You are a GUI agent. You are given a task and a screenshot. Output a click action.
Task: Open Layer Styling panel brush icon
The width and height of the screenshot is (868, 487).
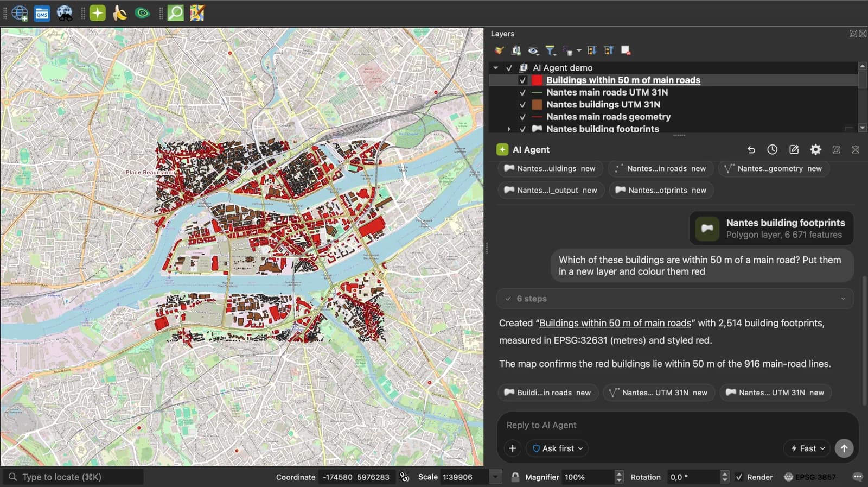[499, 50]
